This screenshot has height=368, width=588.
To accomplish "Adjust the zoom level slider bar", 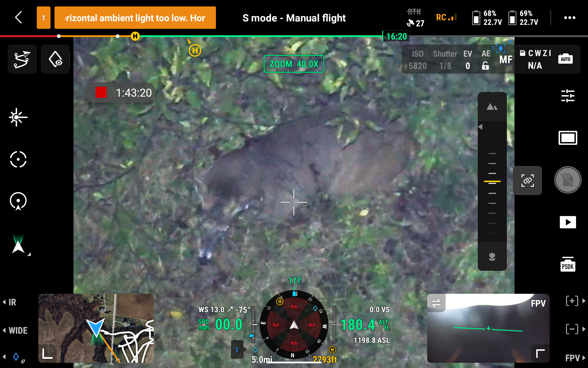I will coord(492,182).
